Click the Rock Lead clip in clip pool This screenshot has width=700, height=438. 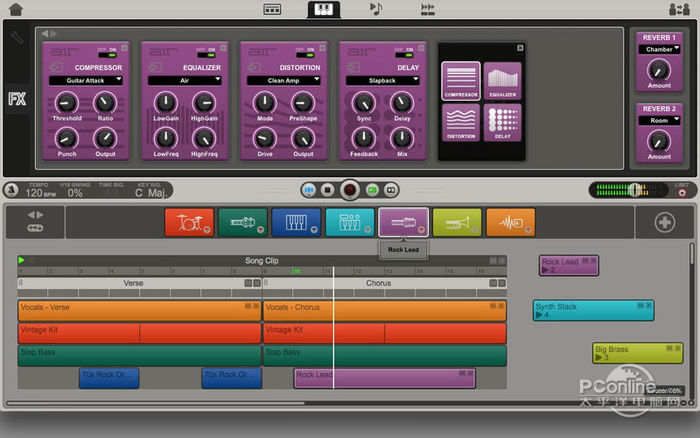[569, 265]
